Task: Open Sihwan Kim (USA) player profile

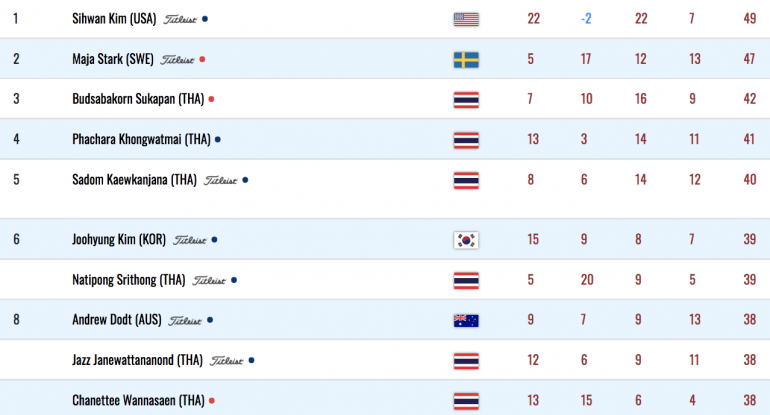Action: pos(114,19)
